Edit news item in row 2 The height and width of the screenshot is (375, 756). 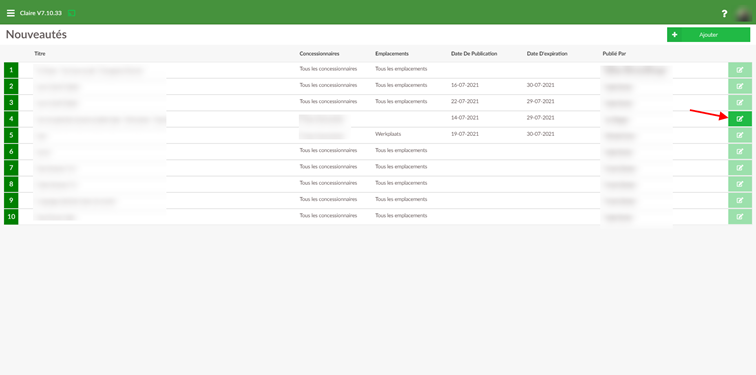coord(740,87)
